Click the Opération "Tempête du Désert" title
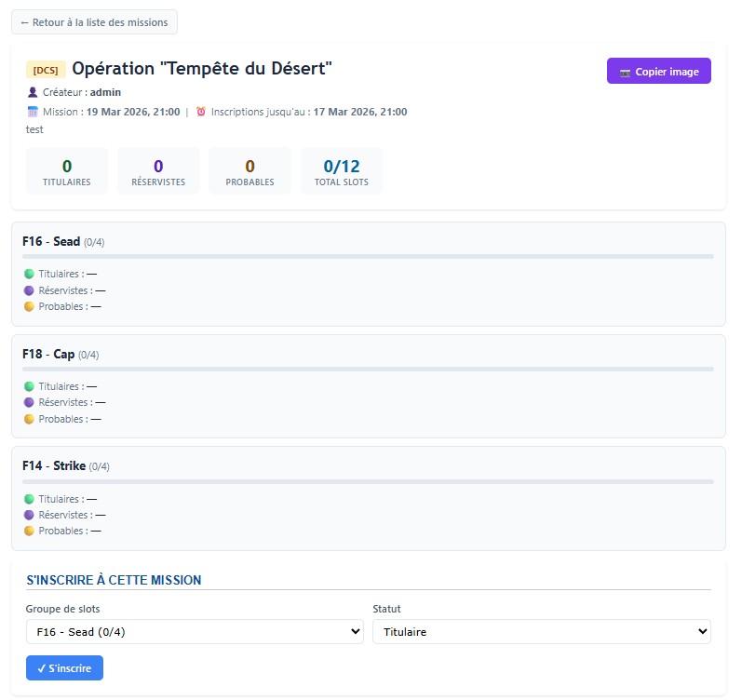 [x=202, y=68]
